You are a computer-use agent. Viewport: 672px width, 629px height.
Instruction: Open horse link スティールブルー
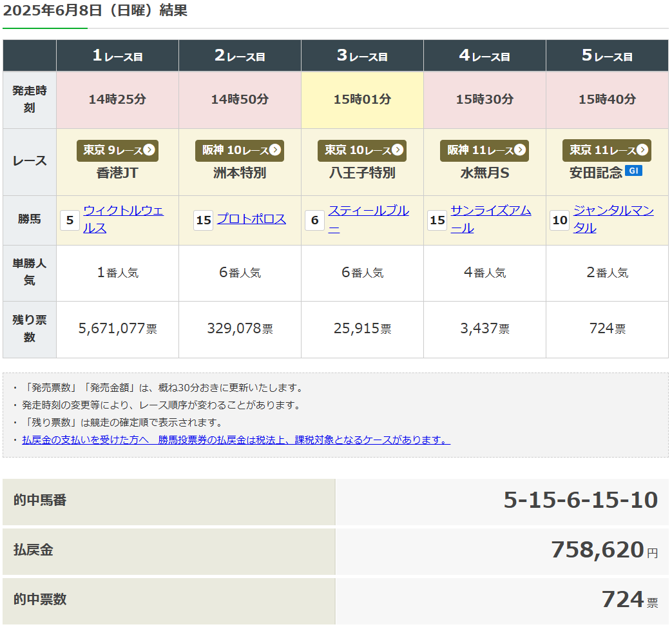pos(369,219)
